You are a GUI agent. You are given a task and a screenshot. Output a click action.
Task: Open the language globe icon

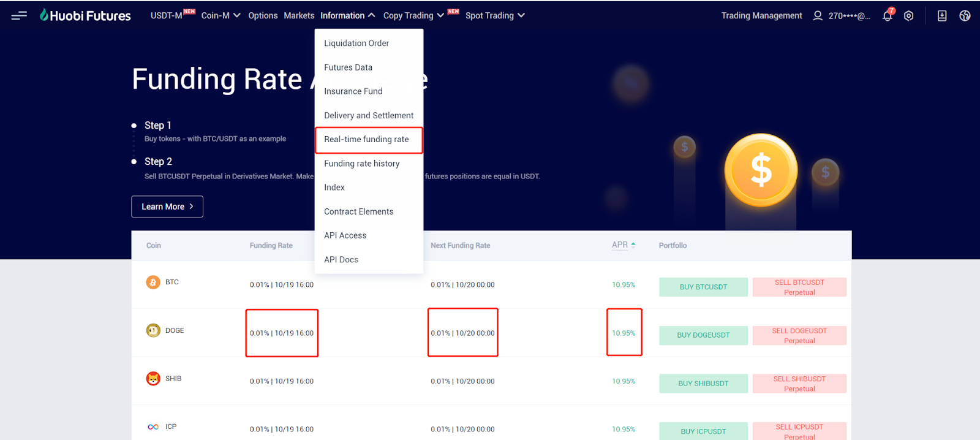coord(965,16)
